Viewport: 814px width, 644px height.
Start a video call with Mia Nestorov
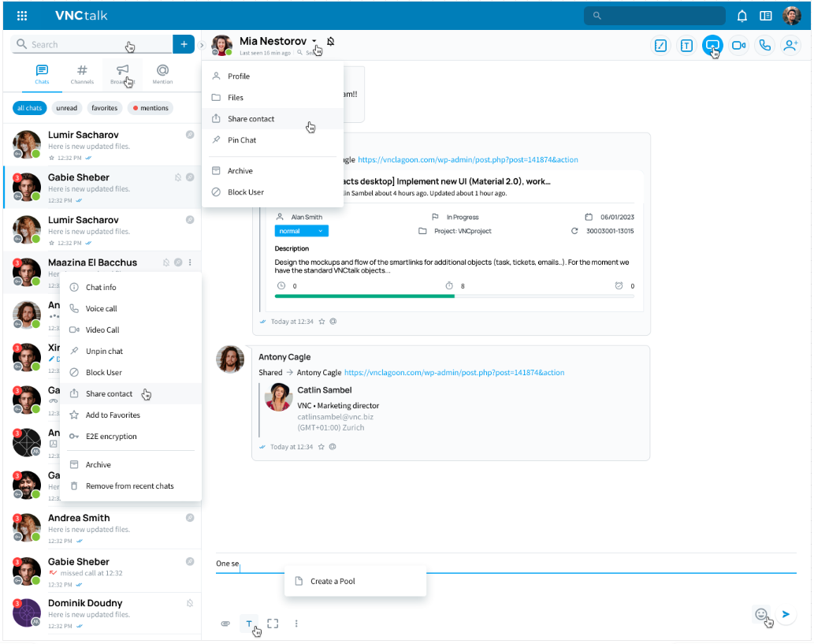[738, 46]
